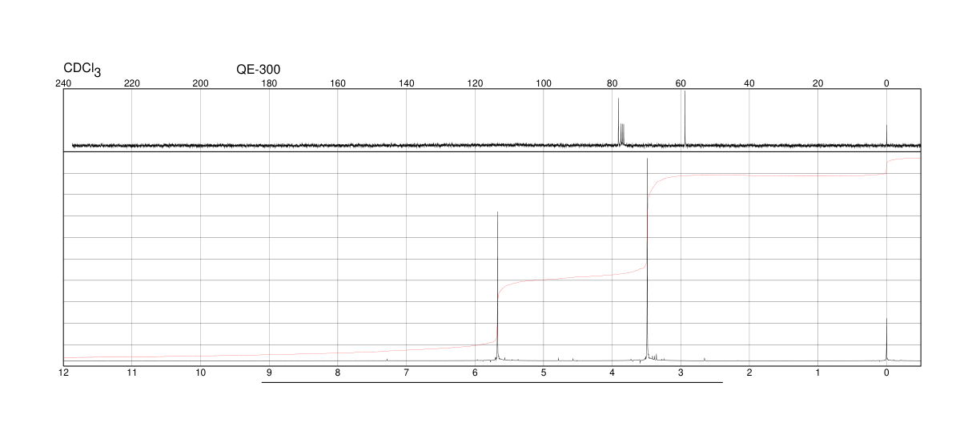Viewport: 980px width, 423px height.
Task: Select the 200 ppm axis label
Action: 201,83
